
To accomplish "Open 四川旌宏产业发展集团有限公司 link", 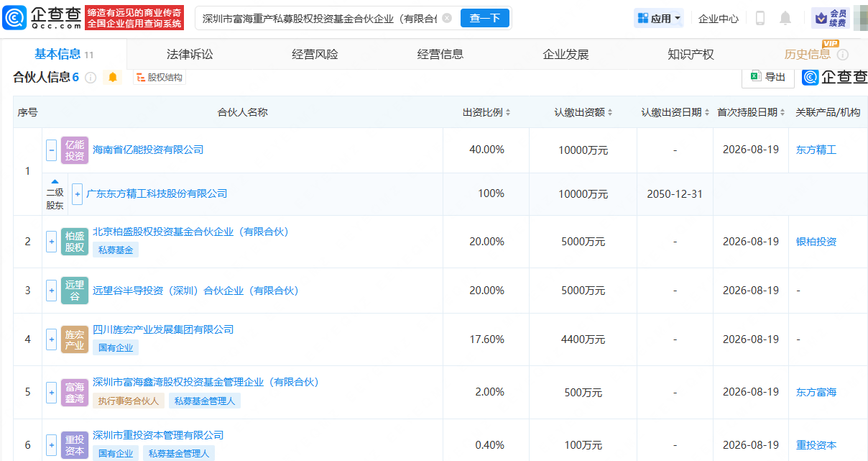I will [x=163, y=329].
